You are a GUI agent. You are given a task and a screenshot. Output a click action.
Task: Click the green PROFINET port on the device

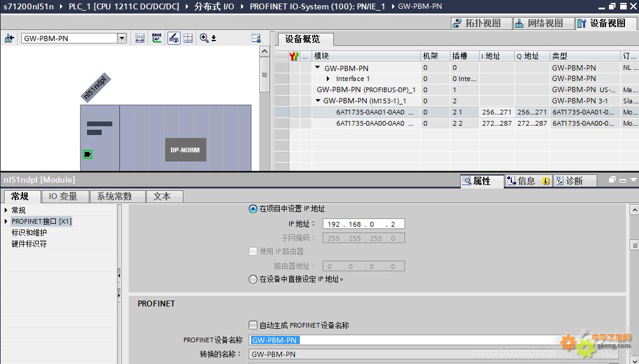[87, 154]
